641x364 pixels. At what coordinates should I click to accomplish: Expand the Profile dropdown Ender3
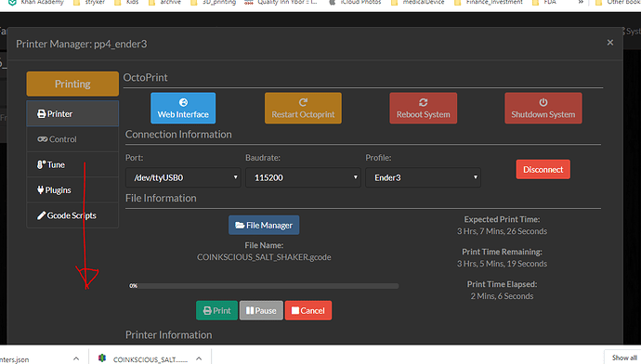pos(423,177)
